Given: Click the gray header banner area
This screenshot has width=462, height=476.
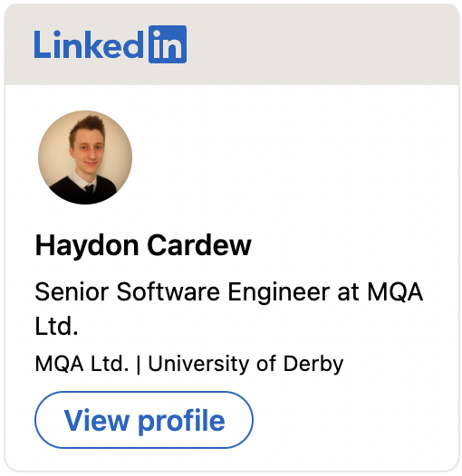Looking at the screenshot, I should [232, 44].
